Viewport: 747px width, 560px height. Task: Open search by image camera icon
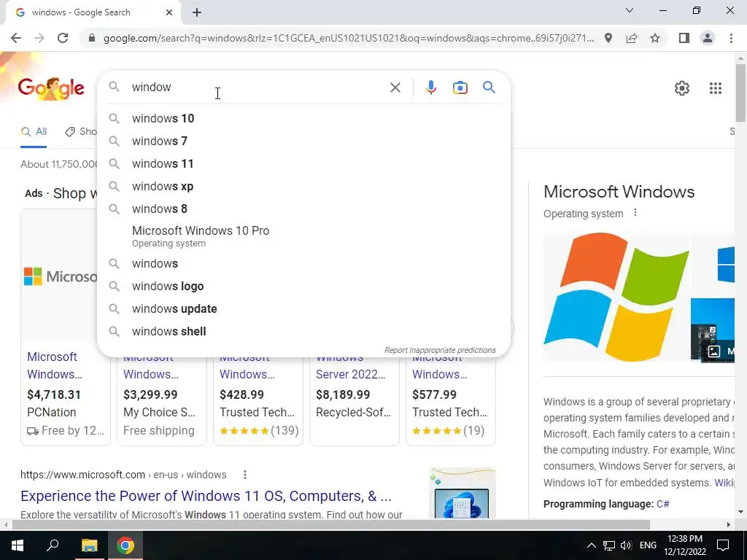click(460, 87)
